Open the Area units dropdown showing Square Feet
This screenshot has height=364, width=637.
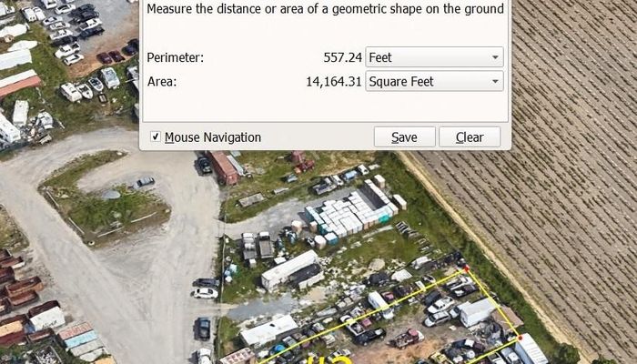433,82
